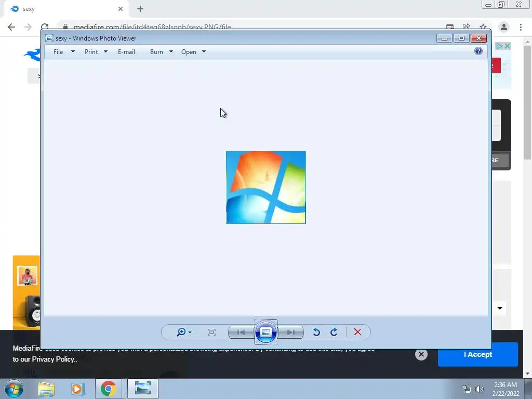Click the network tray icon
Screen dimensions: 532x399
click(467, 389)
